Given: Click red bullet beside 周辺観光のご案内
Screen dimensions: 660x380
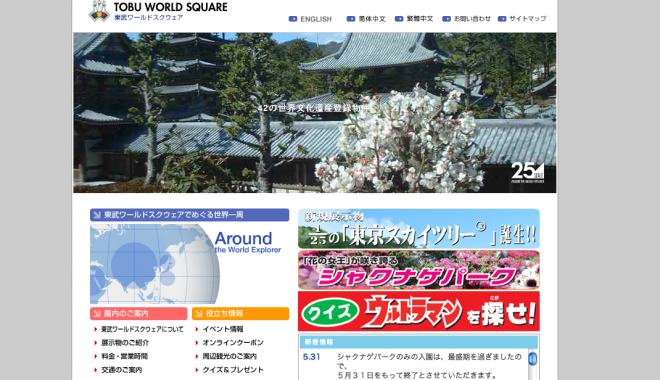Looking at the screenshot, I should point(197,356).
